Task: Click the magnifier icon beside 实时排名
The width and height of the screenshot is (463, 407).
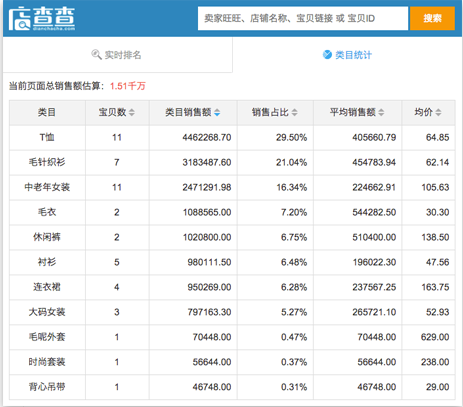Action: (x=96, y=55)
